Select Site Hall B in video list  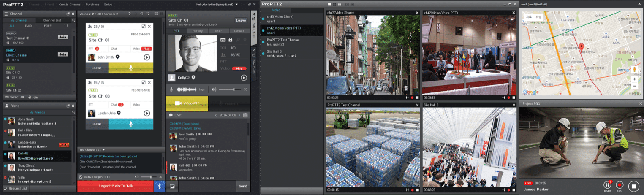[292, 54]
